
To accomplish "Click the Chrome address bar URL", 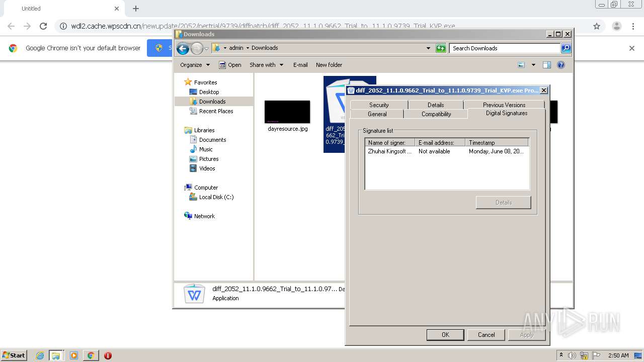I will (x=263, y=26).
